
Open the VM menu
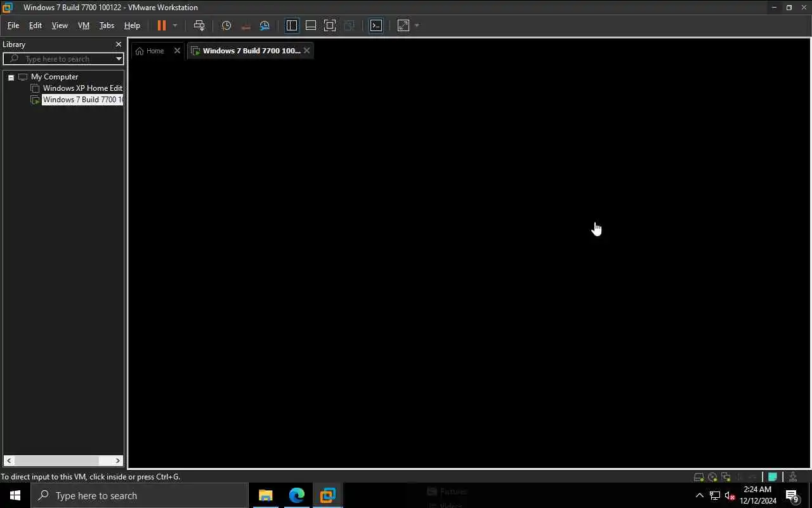[83, 25]
